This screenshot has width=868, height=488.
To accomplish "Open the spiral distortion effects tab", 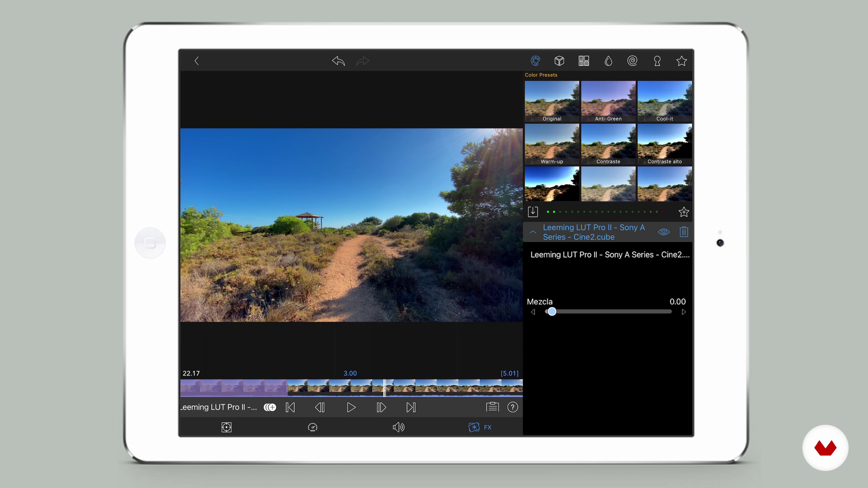I will (632, 61).
